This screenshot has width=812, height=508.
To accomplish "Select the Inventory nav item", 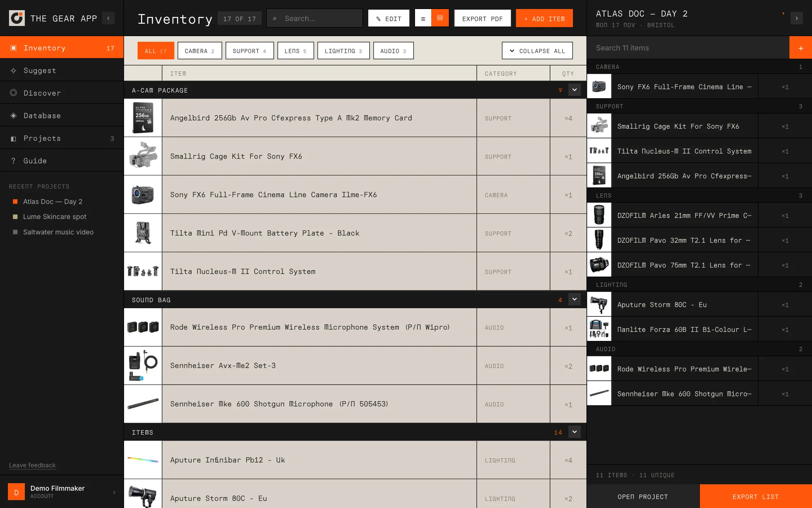I will [x=62, y=48].
